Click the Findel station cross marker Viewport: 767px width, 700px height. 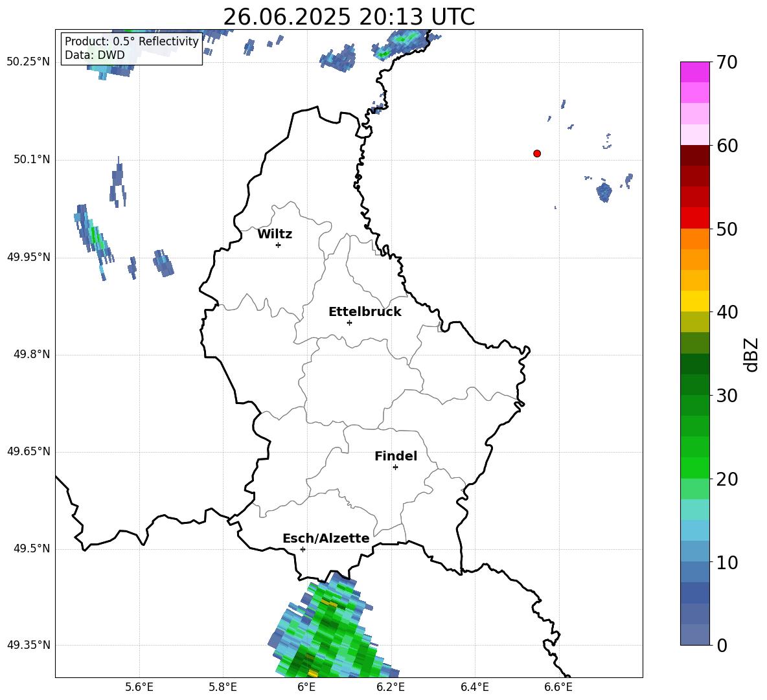point(395,468)
